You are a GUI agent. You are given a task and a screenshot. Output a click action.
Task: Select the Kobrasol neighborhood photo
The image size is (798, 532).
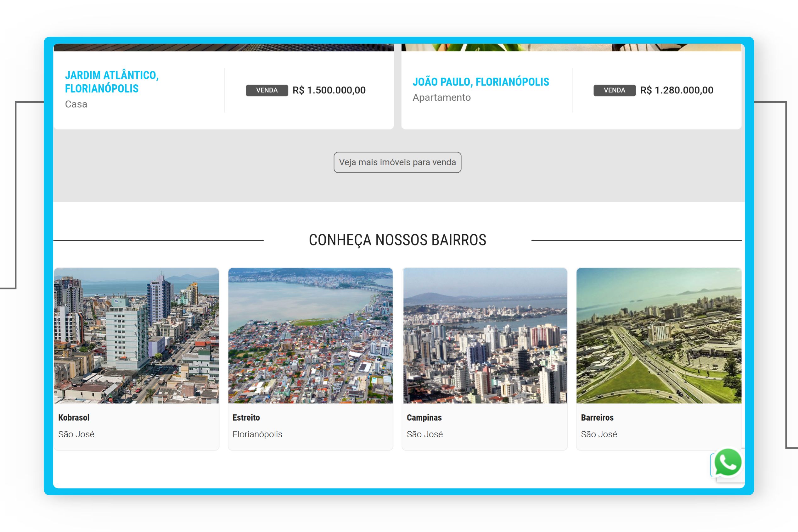pos(136,336)
